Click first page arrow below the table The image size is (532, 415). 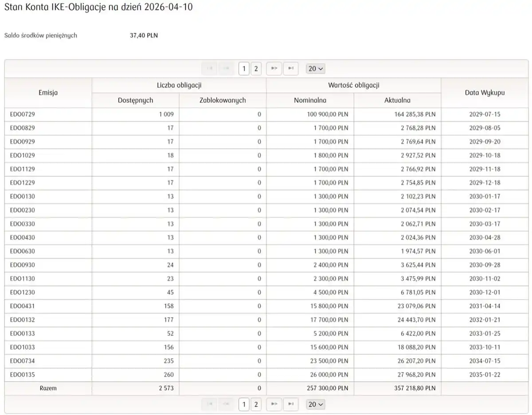[210, 404]
